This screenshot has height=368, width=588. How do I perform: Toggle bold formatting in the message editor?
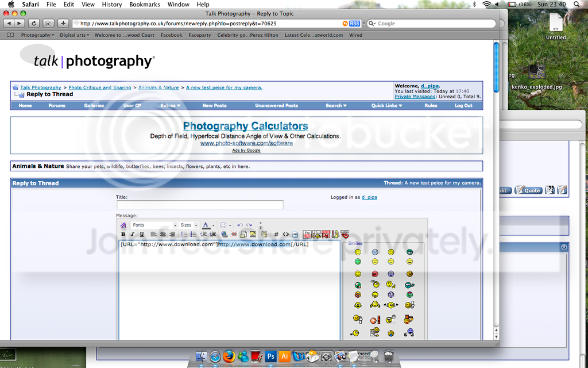123,234
